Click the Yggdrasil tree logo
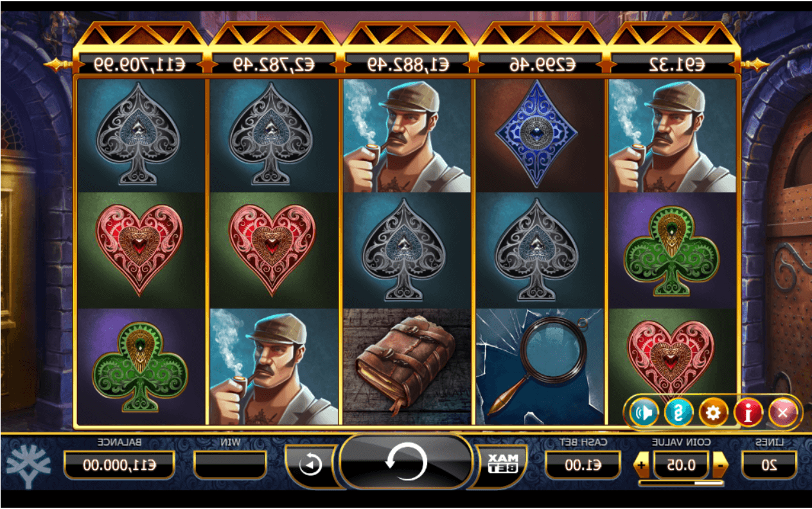The image size is (812, 509). tap(30, 463)
